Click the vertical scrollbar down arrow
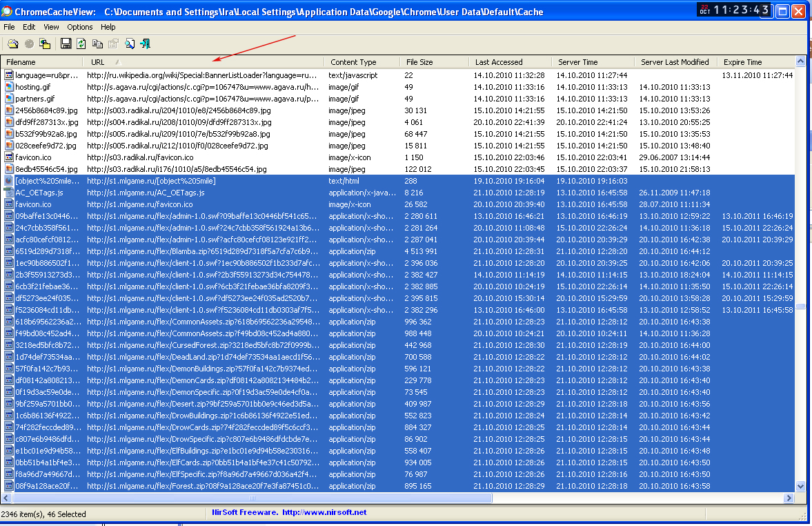812x526 pixels. pos(800,487)
